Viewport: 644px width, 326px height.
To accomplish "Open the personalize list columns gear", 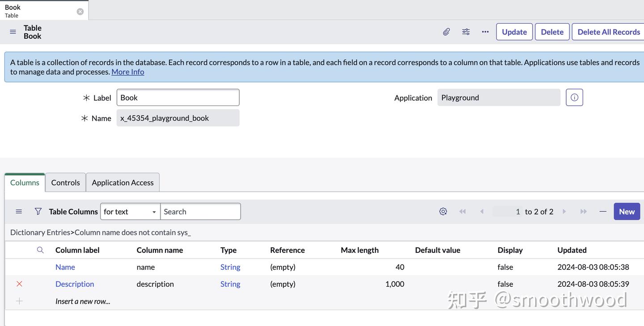I will pyautogui.click(x=442, y=210).
